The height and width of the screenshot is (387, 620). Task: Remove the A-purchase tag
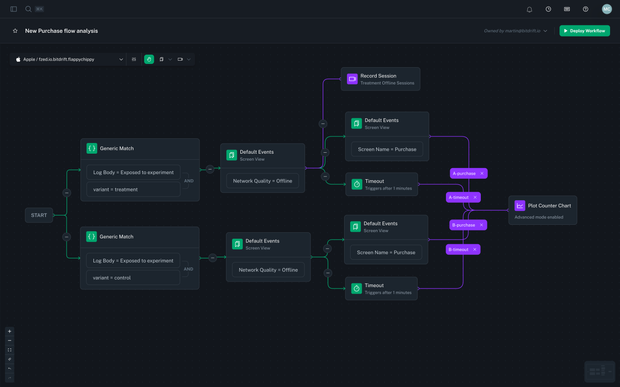tap(482, 174)
